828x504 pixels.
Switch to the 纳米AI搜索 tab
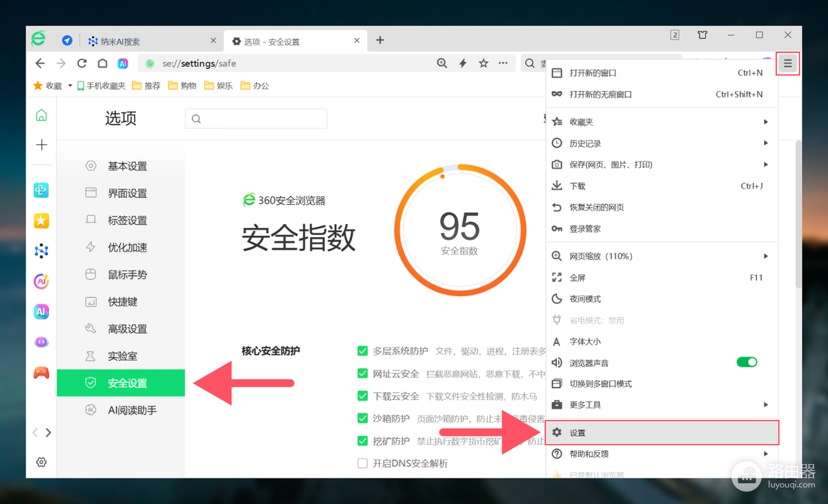[x=152, y=41]
